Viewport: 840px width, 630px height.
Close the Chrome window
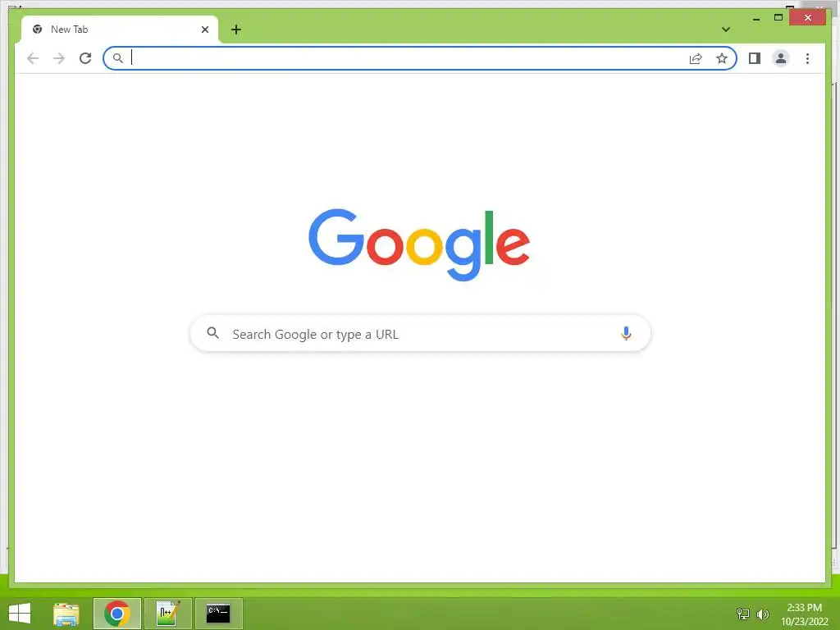point(808,18)
